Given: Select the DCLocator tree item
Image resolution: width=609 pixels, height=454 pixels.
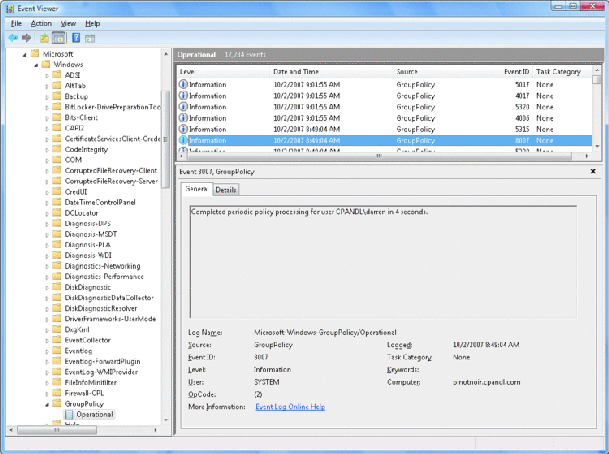Looking at the screenshot, I should (x=81, y=213).
